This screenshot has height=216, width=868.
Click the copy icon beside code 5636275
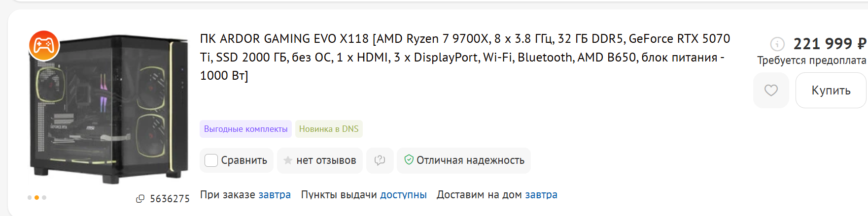140,199
